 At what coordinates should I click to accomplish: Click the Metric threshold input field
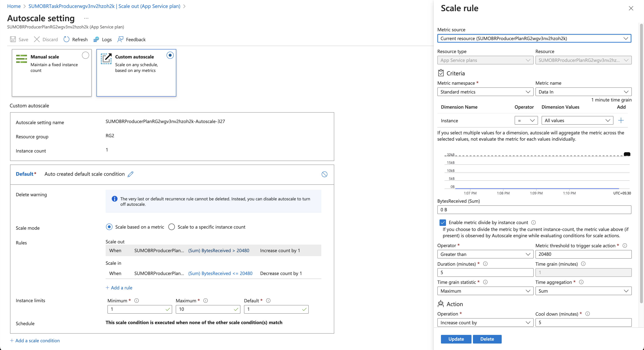(583, 254)
